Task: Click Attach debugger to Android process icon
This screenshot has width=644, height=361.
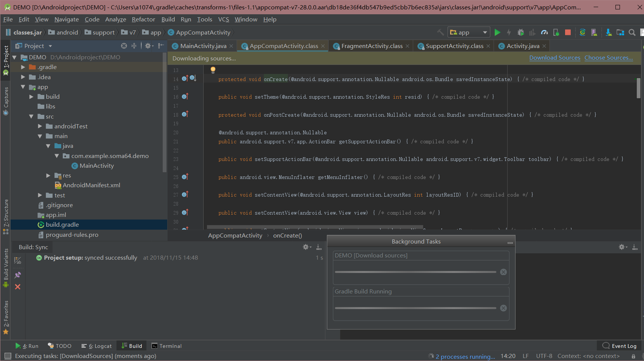Action: pos(556,33)
